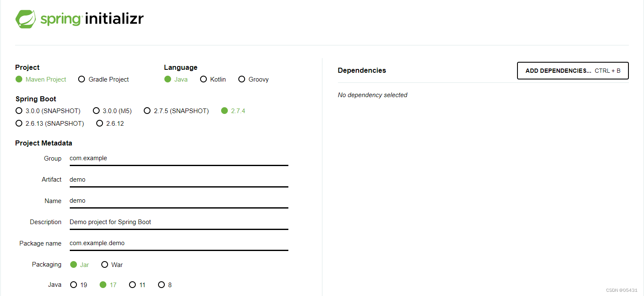Choose Groovy as the language
644x296 pixels.
tap(253, 79)
